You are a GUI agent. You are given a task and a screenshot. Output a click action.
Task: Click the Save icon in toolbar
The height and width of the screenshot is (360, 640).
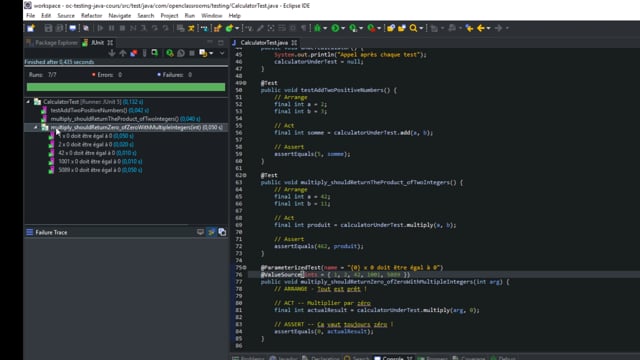48,28
